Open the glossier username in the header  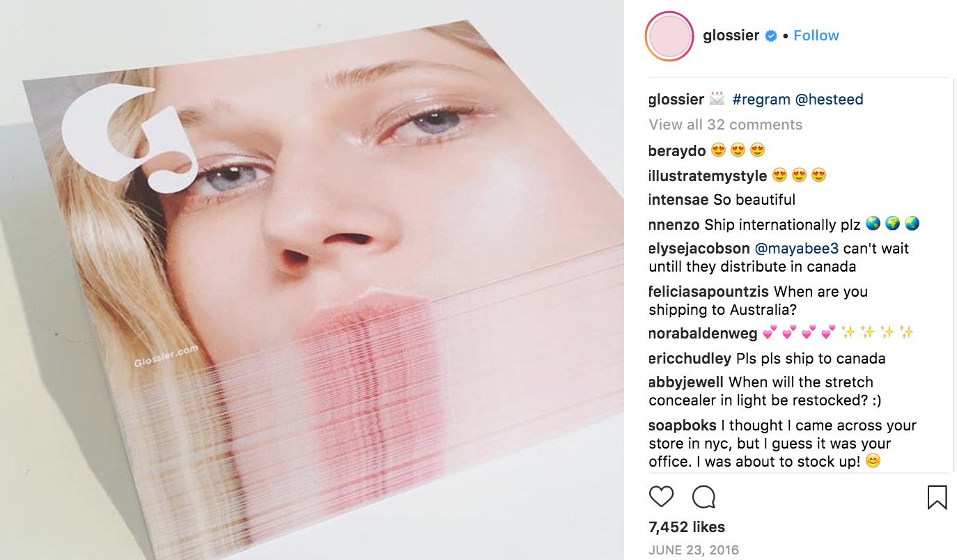click(x=731, y=36)
